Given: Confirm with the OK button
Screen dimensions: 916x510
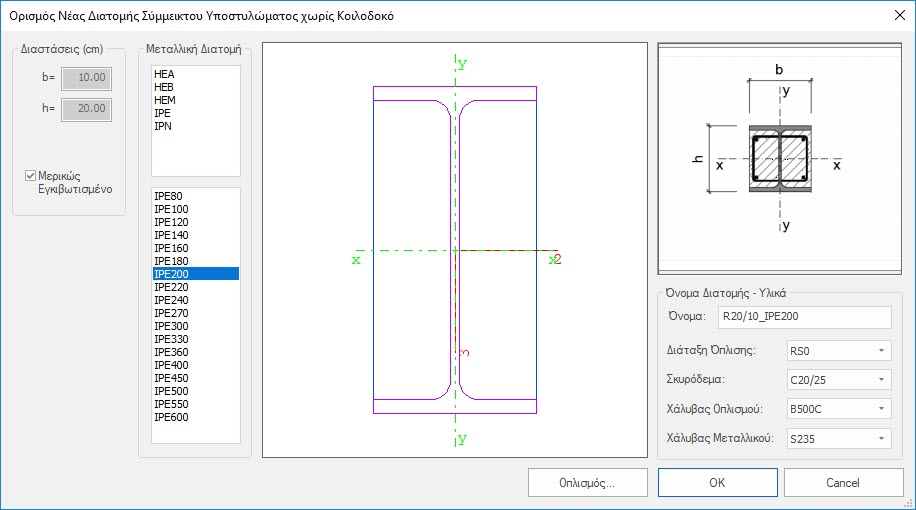Looking at the screenshot, I should click(x=717, y=482).
